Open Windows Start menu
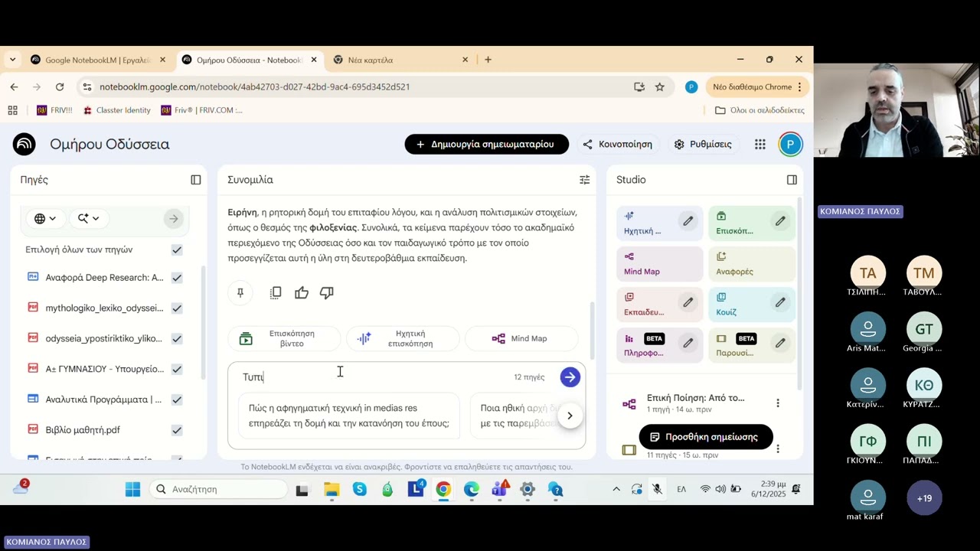 [x=132, y=489]
